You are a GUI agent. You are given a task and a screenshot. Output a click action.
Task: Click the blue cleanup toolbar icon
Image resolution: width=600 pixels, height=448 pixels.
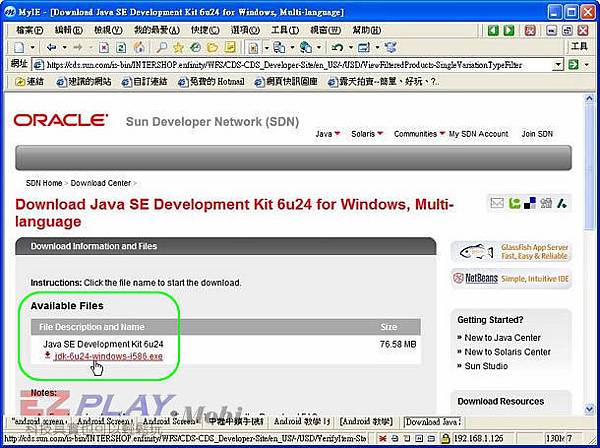click(x=390, y=47)
